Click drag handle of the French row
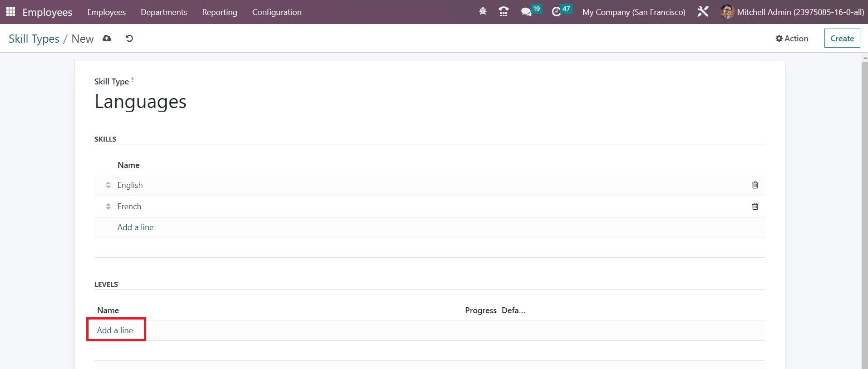This screenshot has width=868, height=369. click(x=108, y=207)
